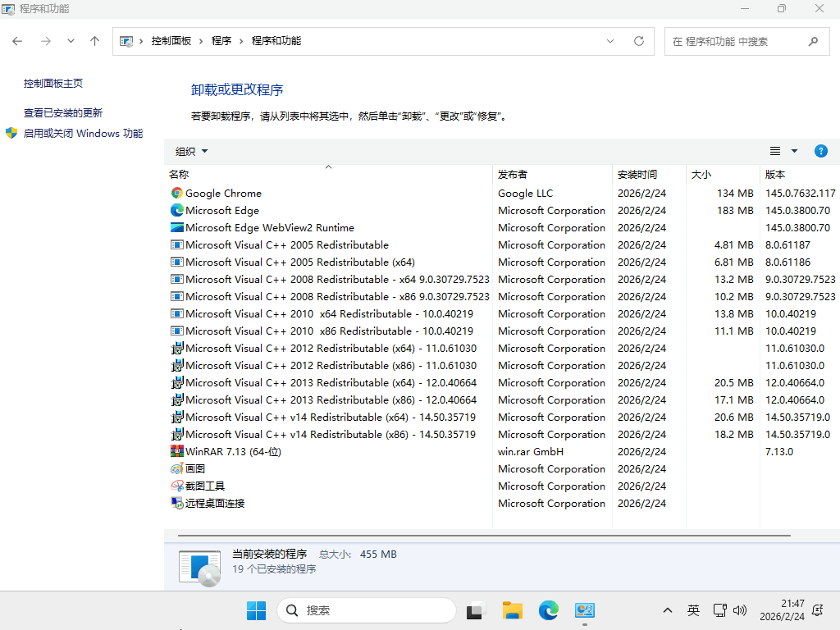Viewport: 840px width, 630px height.
Task: Expand the view options dropdown arrow
Action: tap(794, 151)
